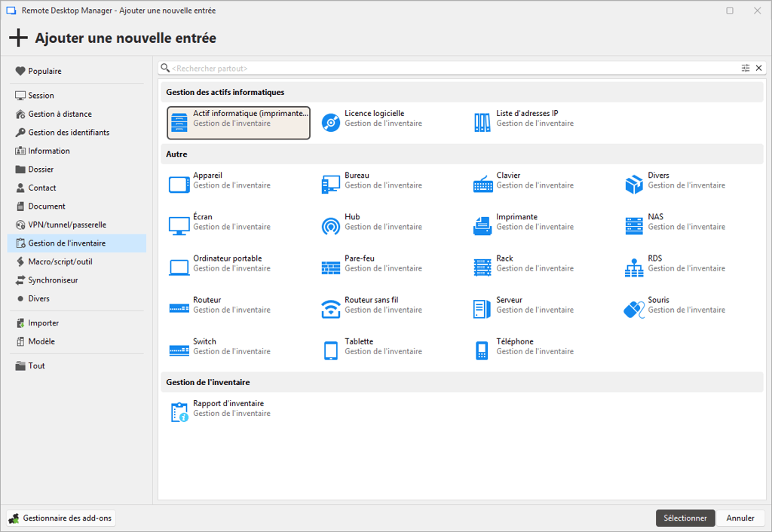Open Gestionnaire des add-ons
The image size is (772, 532).
61,518
